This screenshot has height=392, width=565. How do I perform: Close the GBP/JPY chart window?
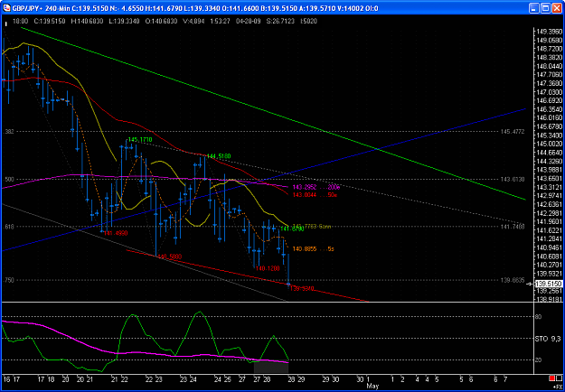(x=557, y=8)
